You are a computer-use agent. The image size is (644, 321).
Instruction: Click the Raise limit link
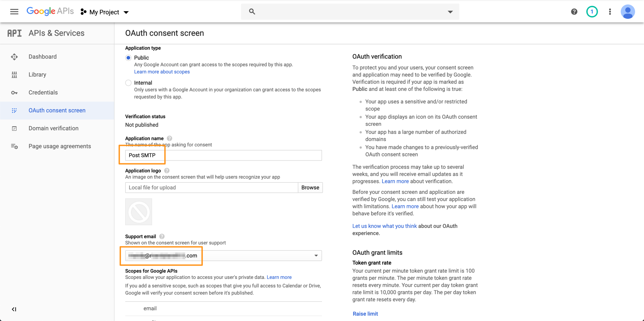pyautogui.click(x=365, y=314)
